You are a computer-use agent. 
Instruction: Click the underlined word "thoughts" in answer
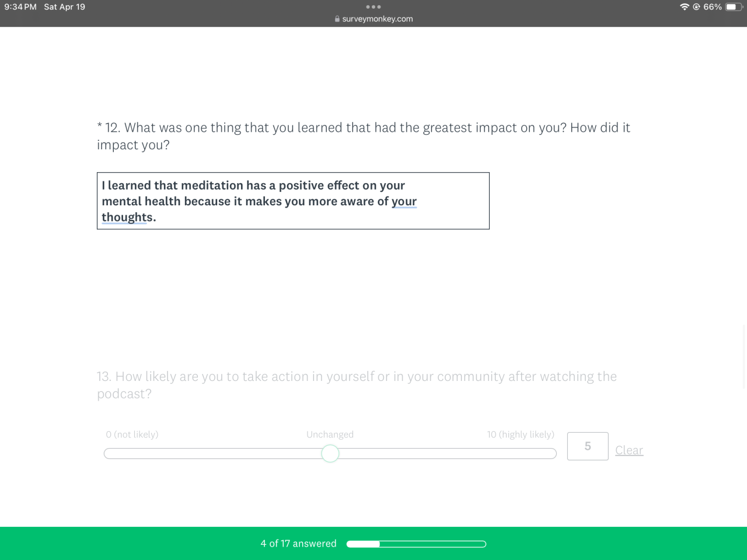pyautogui.click(x=127, y=217)
